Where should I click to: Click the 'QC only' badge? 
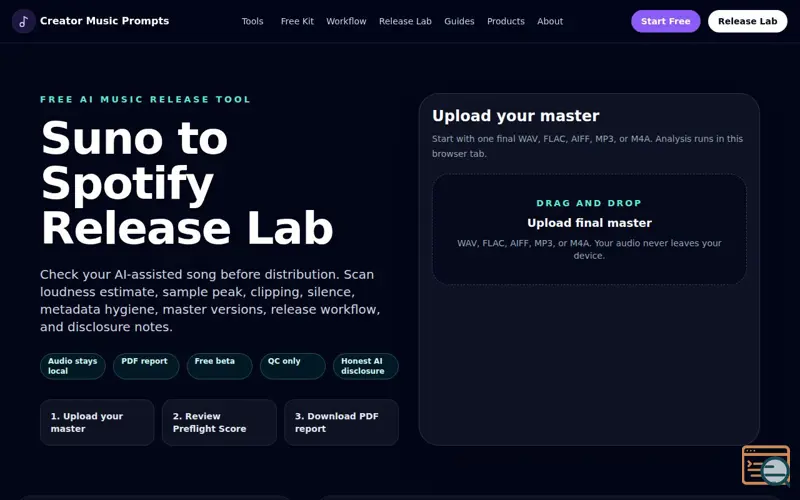click(292, 366)
